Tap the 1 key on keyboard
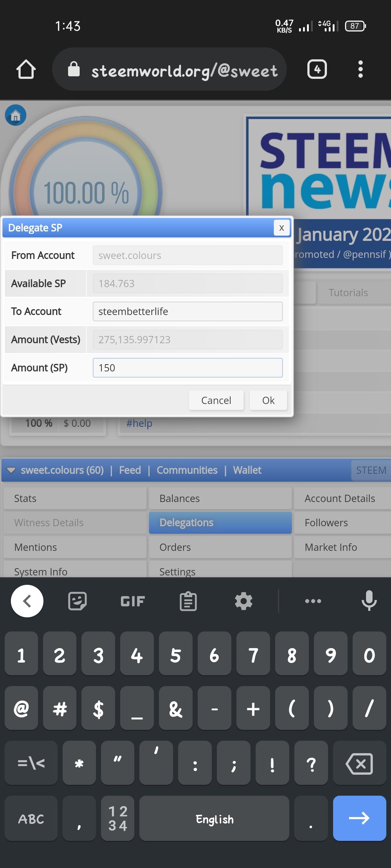Image resolution: width=391 pixels, height=868 pixels. (x=21, y=654)
